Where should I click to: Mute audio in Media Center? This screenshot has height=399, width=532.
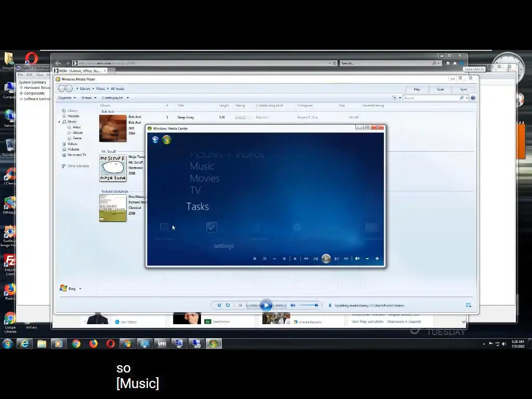click(x=357, y=259)
